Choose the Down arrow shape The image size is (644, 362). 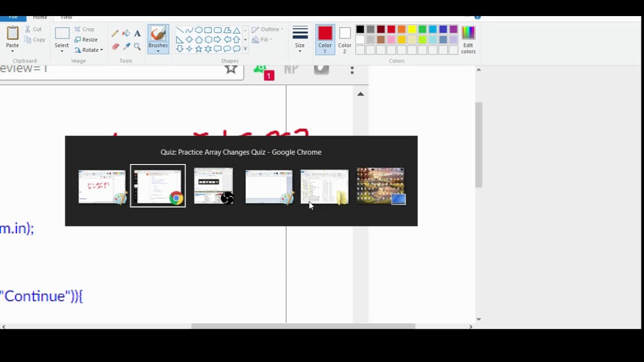click(x=180, y=49)
